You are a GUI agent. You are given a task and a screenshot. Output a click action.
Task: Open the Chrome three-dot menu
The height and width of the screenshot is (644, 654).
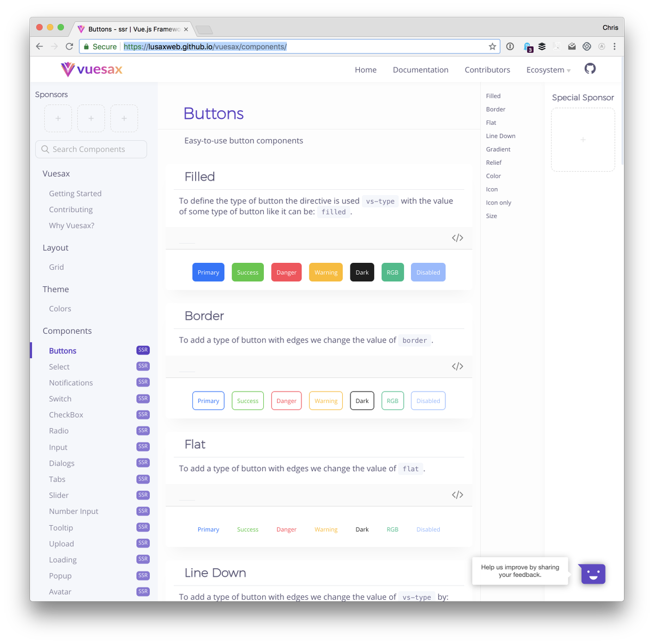coord(614,47)
